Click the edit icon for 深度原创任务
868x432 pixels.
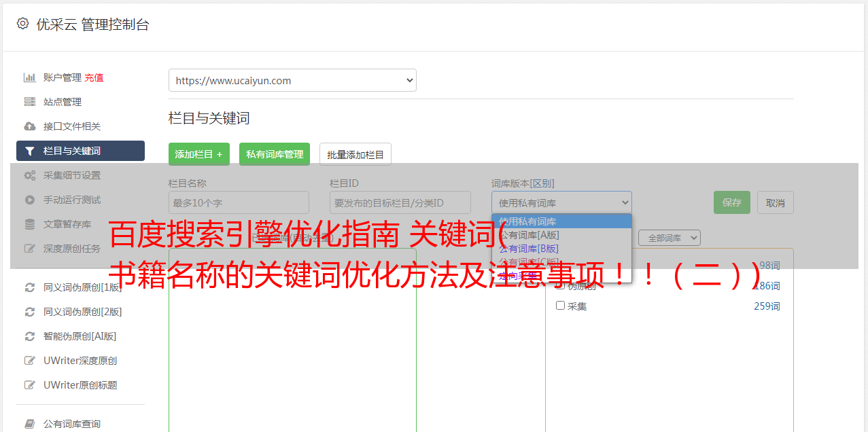click(30, 249)
